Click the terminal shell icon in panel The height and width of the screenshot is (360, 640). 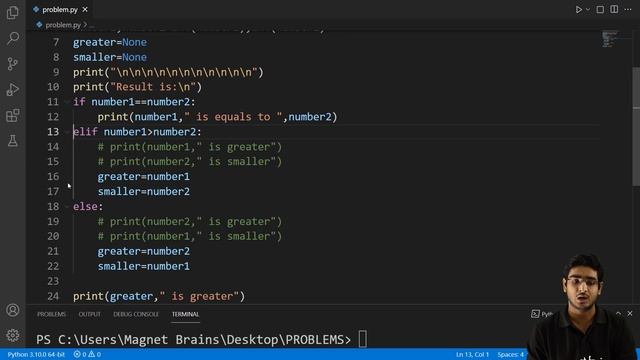[535, 314]
